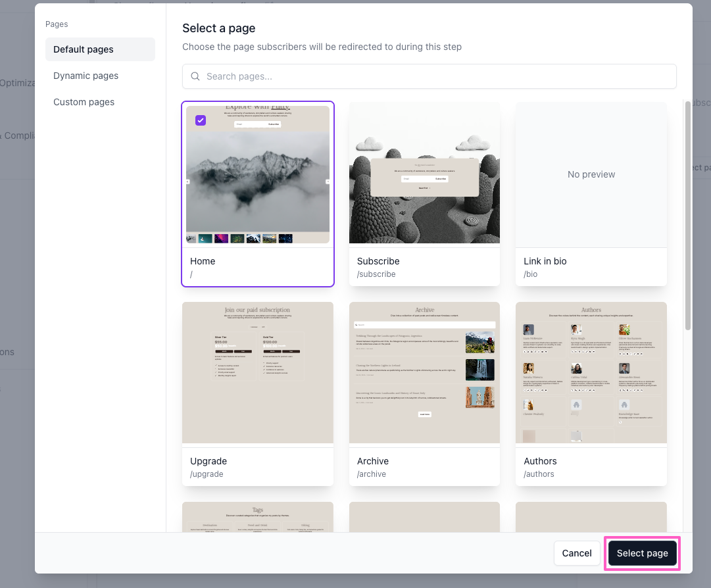Choose the Subscribe page card

424,194
